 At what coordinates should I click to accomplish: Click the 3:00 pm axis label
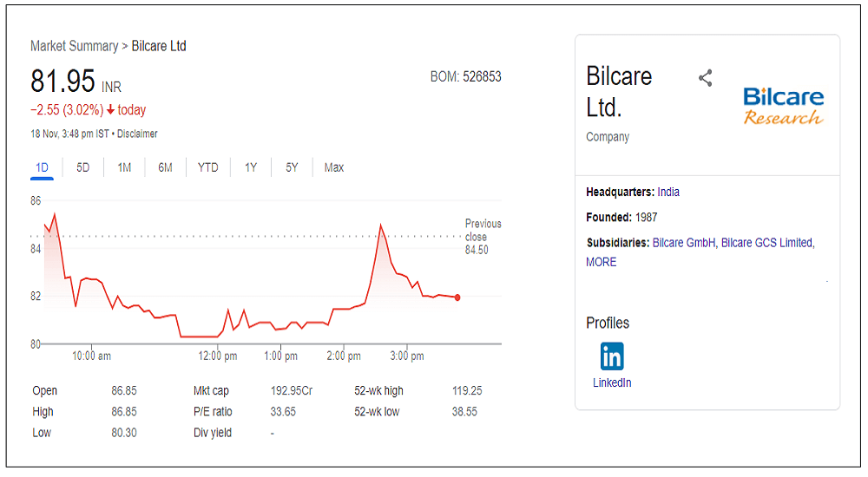(407, 356)
